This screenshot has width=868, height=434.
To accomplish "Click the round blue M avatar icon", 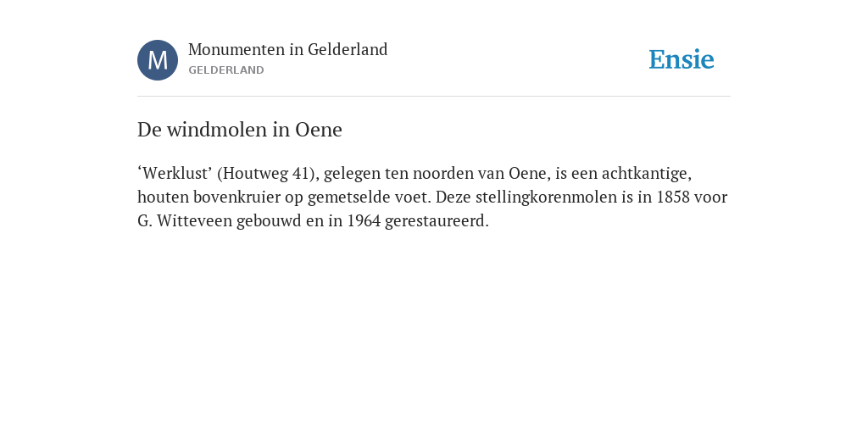I will coord(158,60).
